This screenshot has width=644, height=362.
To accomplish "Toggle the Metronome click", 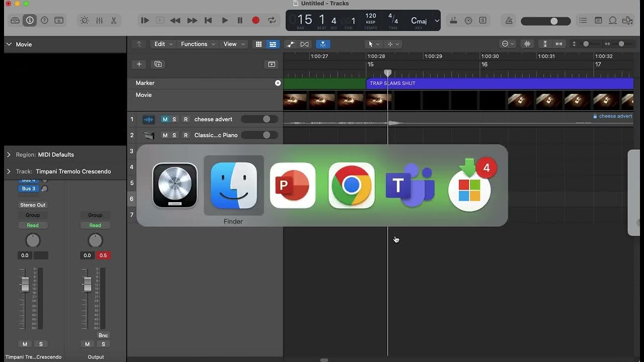I will [509, 21].
